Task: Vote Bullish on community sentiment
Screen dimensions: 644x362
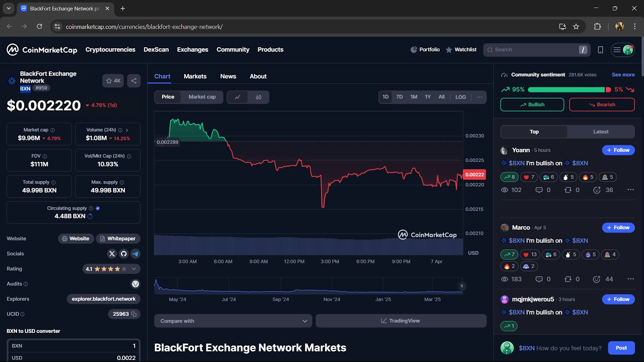Action: 532,105
